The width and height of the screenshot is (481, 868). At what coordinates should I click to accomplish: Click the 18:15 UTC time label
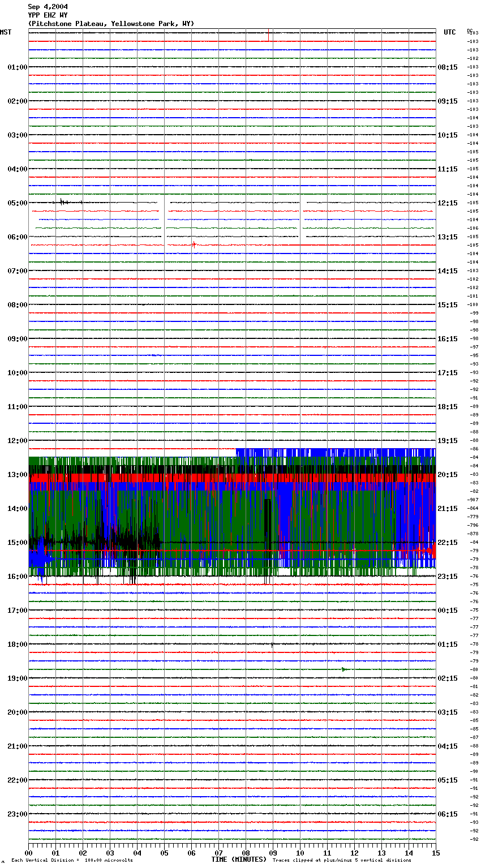[448, 407]
